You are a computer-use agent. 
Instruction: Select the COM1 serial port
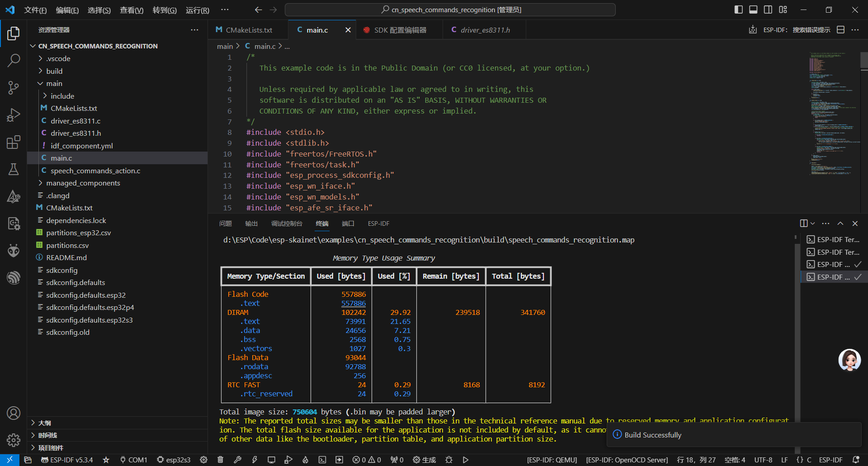tap(133, 460)
